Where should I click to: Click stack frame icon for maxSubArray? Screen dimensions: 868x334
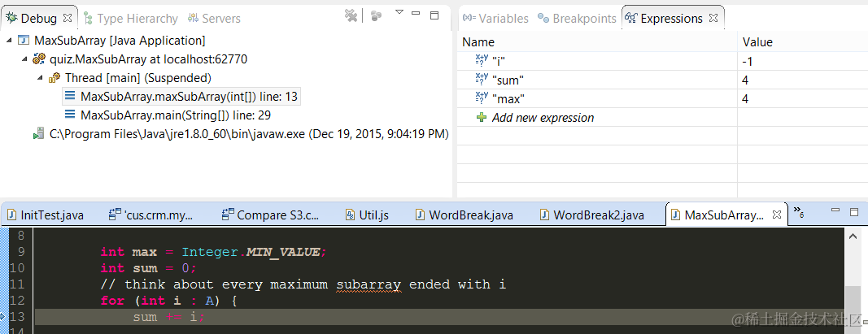click(x=70, y=96)
